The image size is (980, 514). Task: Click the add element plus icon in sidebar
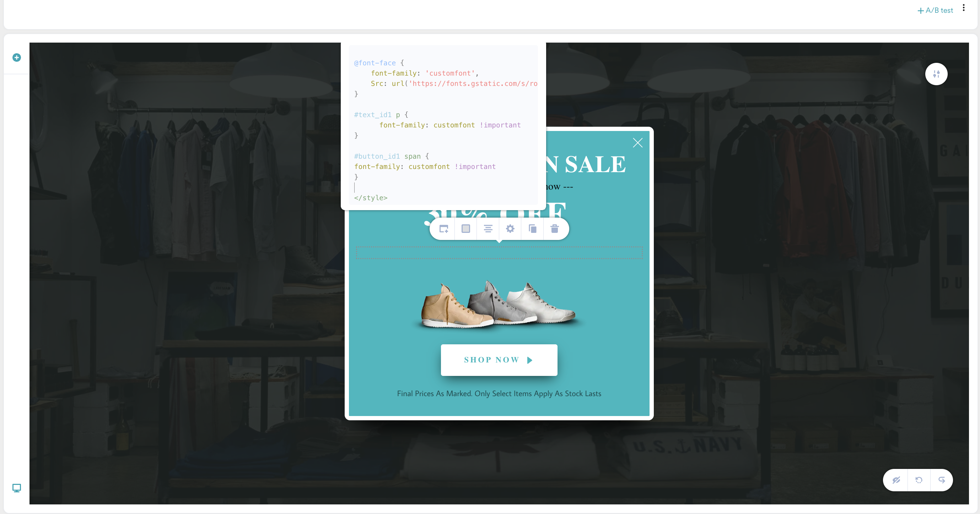(x=16, y=58)
